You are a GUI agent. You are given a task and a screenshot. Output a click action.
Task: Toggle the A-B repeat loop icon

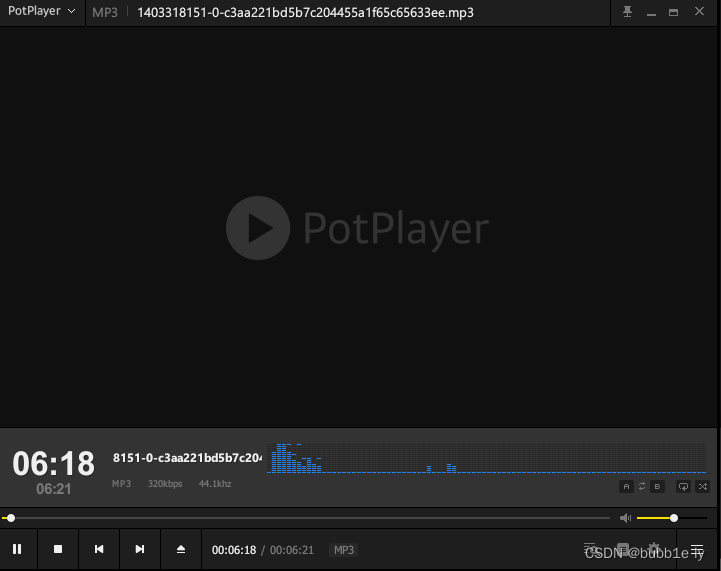642,486
